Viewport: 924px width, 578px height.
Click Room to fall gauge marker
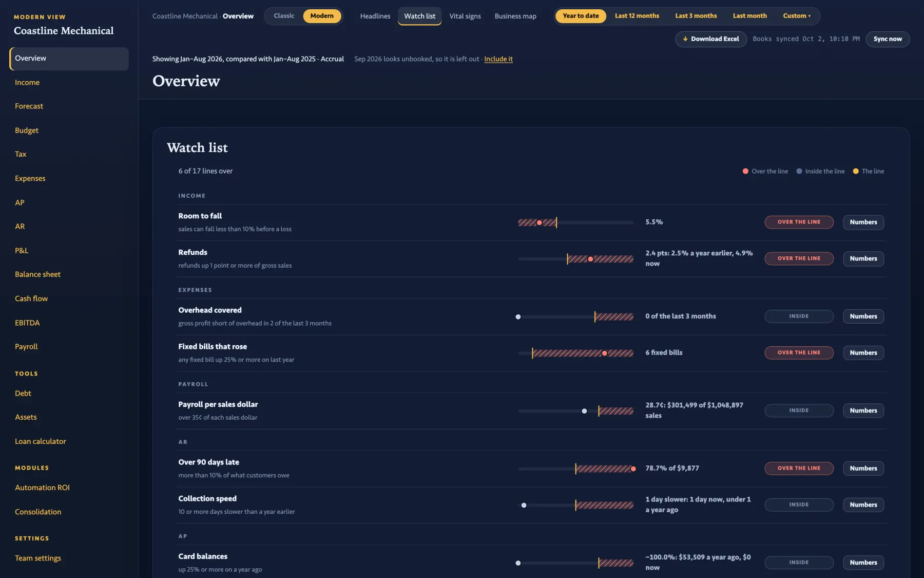[539, 222]
